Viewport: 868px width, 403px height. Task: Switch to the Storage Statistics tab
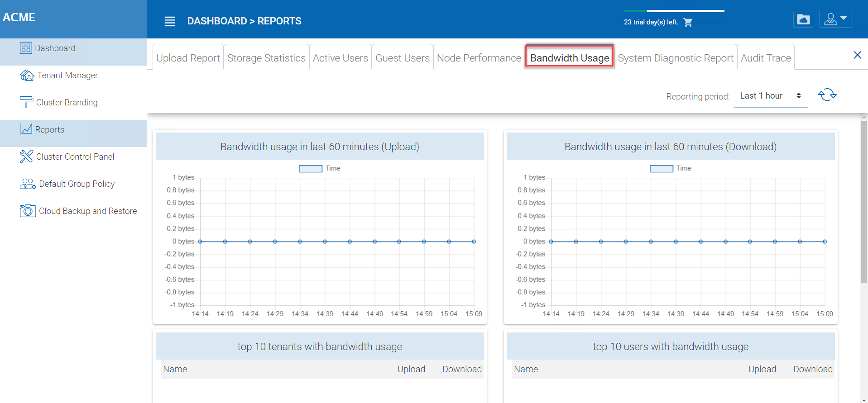pyautogui.click(x=266, y=57)
